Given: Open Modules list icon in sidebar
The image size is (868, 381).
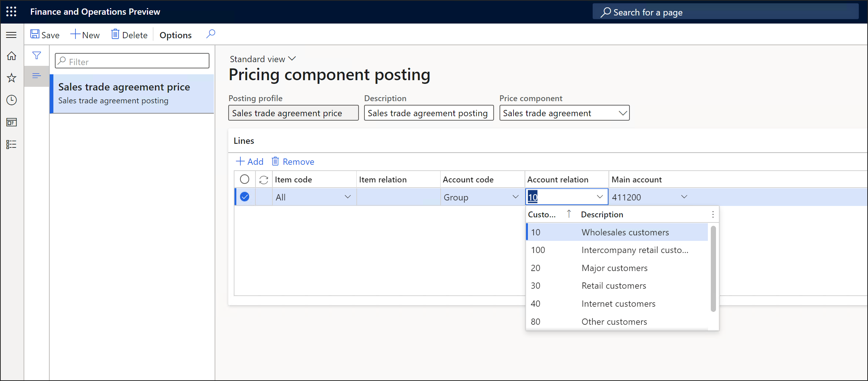Looking at the screenshot, I should [11, 145].
